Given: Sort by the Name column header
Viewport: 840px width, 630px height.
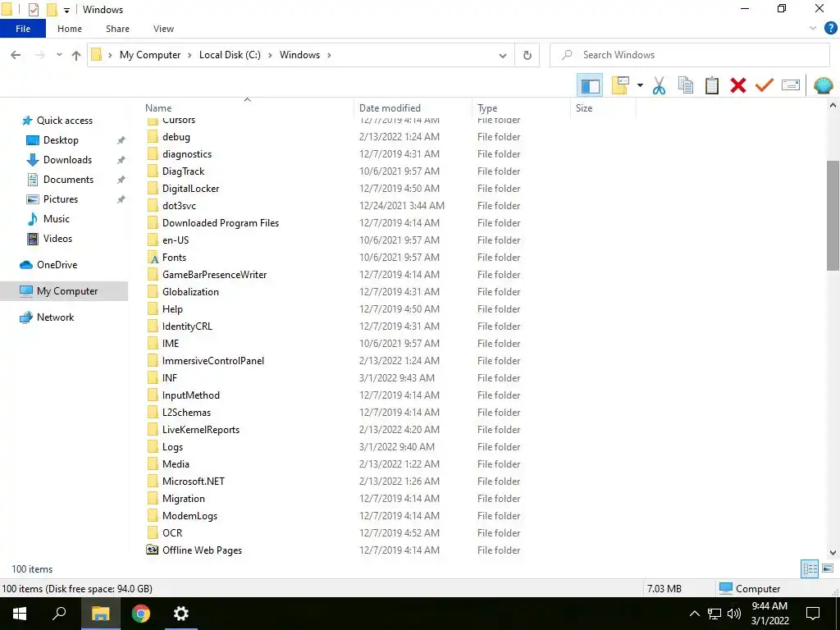Looking at the screenshot, I should pyautogui.click(x=158, y=108).
